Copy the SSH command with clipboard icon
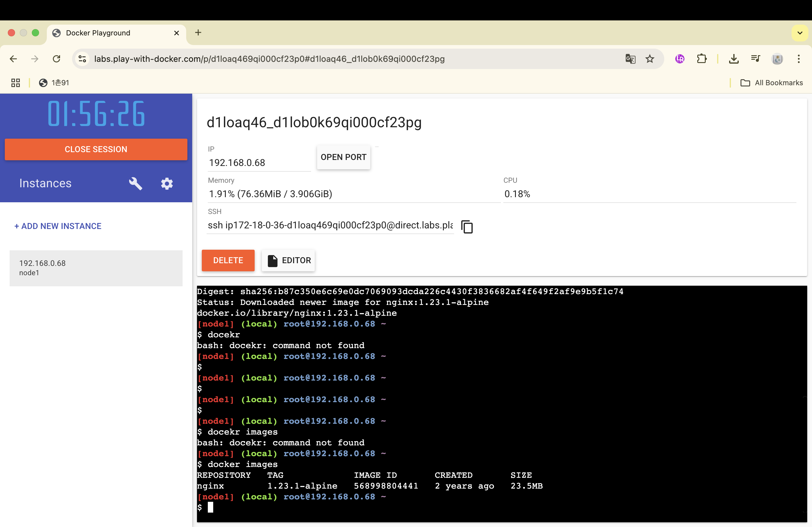Screen dimensions: 812x527 pyautogui.click(x=467, y=226)
